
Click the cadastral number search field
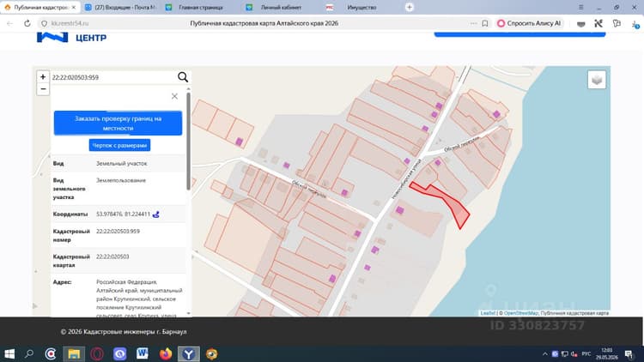pos(113,77)
